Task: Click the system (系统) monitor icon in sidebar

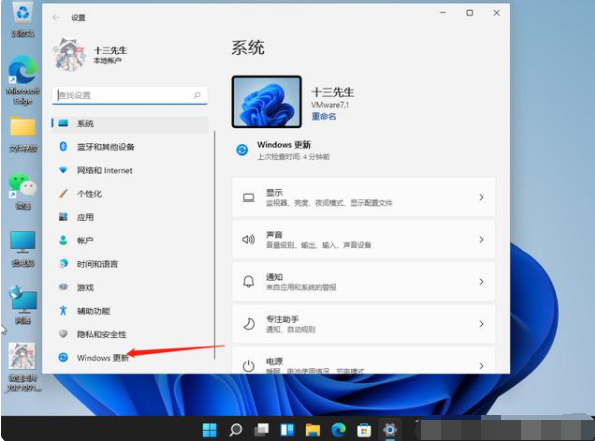Action: pos(63,123)
